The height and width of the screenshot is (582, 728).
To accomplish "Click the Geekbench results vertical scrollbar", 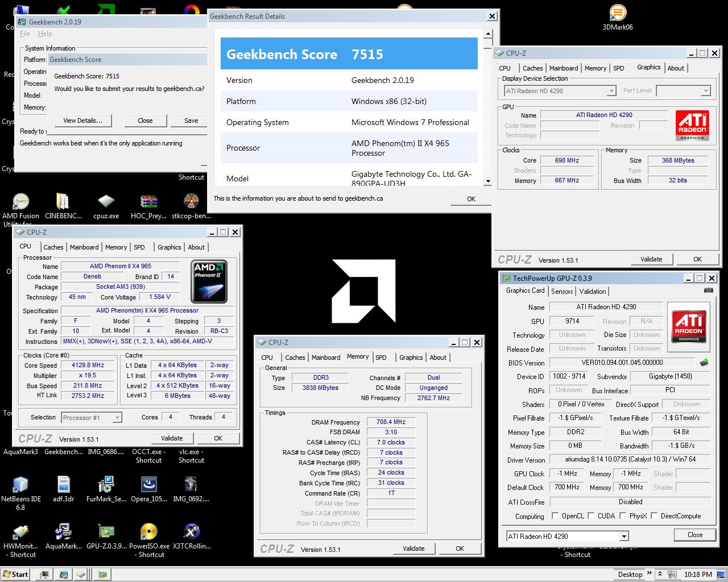I will point(487,108).
